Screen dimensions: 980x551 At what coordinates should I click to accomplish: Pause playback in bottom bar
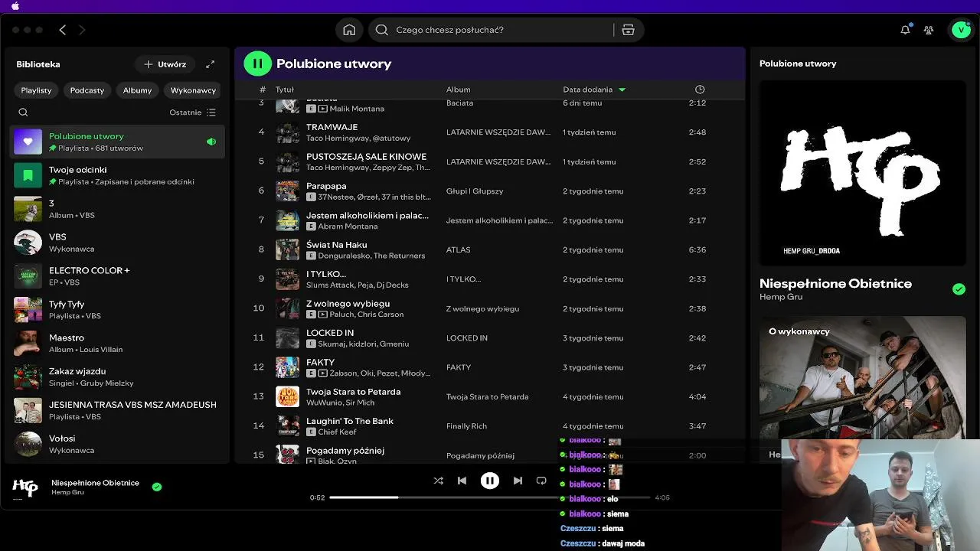pos(490,481)
